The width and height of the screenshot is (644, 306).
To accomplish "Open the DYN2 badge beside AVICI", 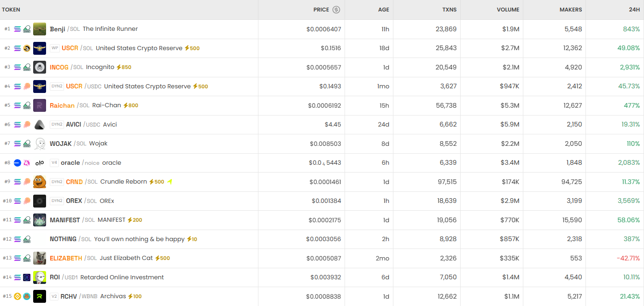I will (57, 124).
